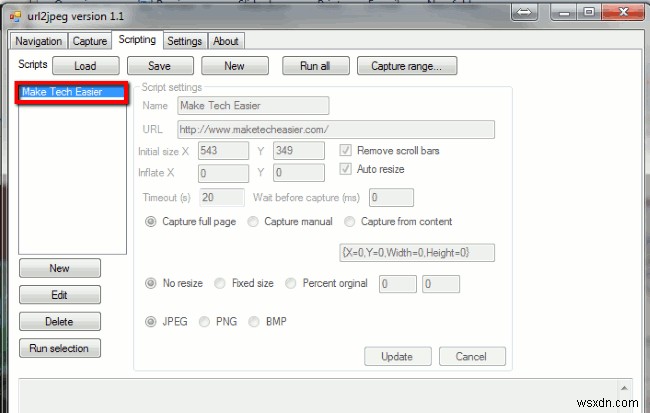This screenshot has width=650, height=413.
Task: Select the Make Tech Easier script
Action: [x=72, y=92]
